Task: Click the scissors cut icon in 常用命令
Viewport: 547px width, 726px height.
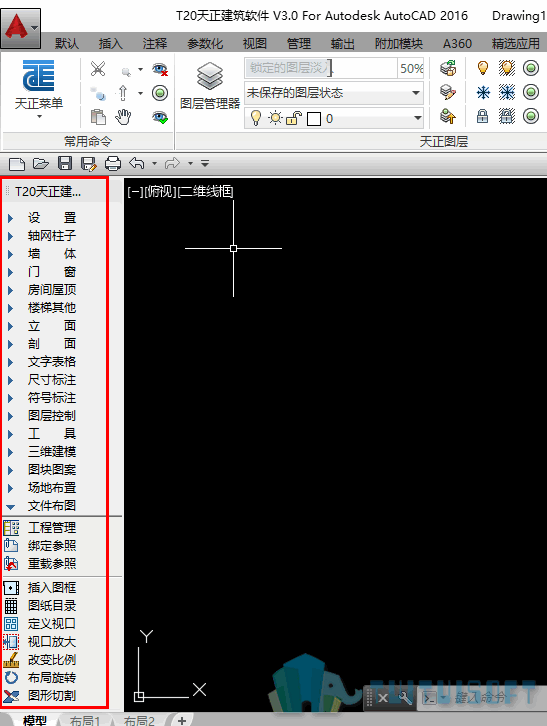Action: tap(98, 69)
